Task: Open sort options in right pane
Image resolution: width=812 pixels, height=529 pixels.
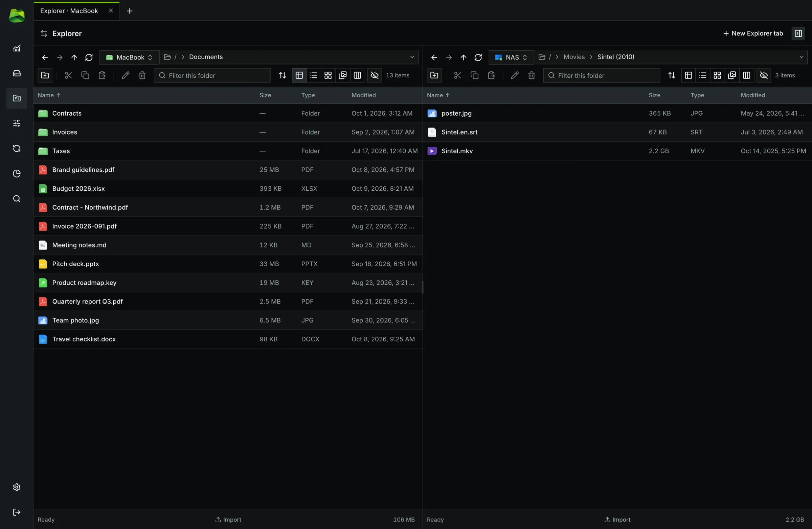Action: (672, 75)
